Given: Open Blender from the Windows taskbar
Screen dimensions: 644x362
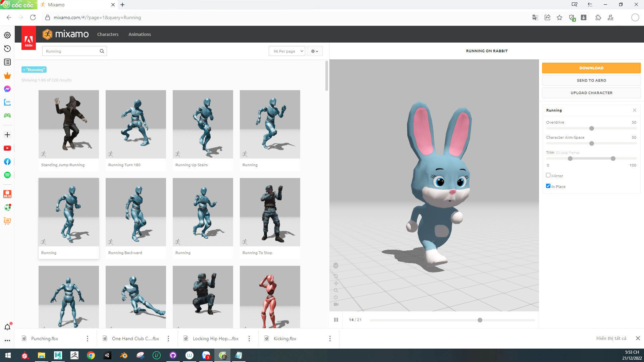Looking at the screenshot, I should pos(124,355).
